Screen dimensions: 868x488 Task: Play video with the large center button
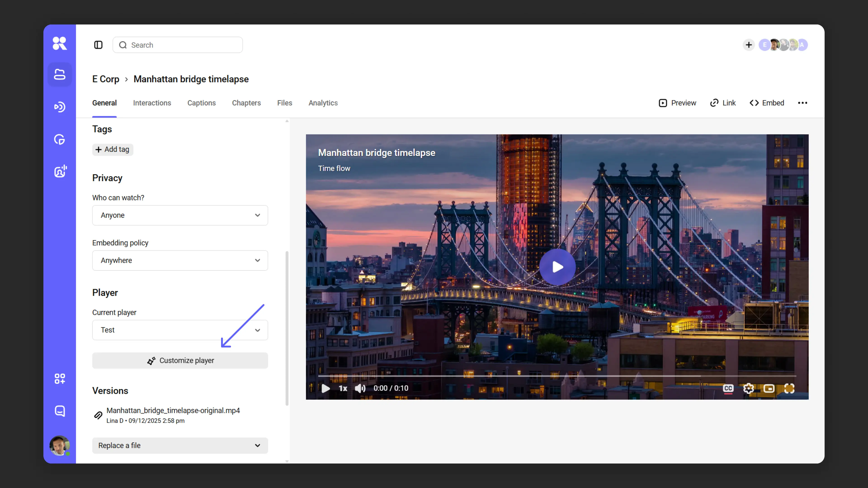[x=557, y=267]
